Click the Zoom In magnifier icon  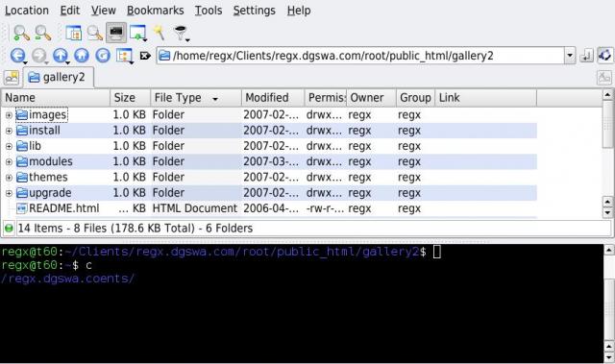point(21,34)
